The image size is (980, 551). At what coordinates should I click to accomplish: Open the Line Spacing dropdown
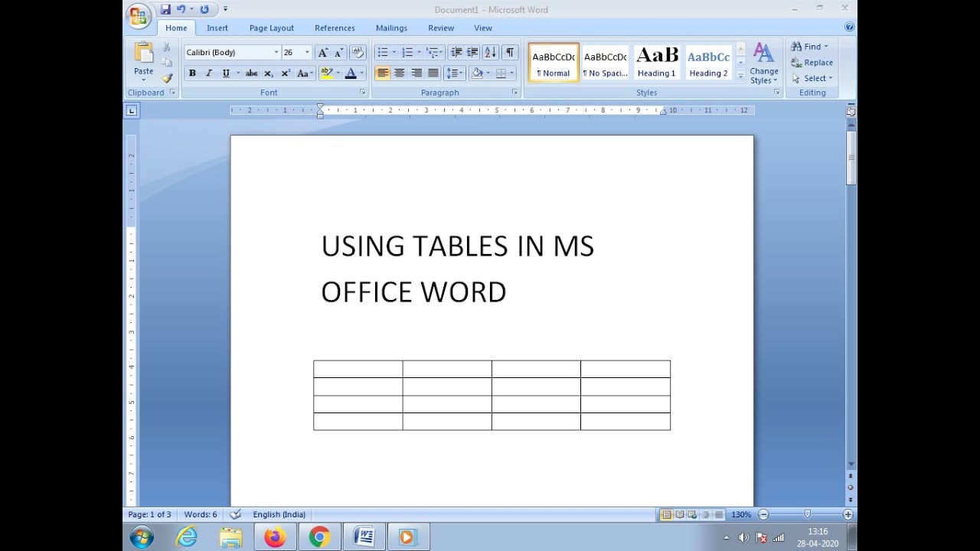point(455,73)
